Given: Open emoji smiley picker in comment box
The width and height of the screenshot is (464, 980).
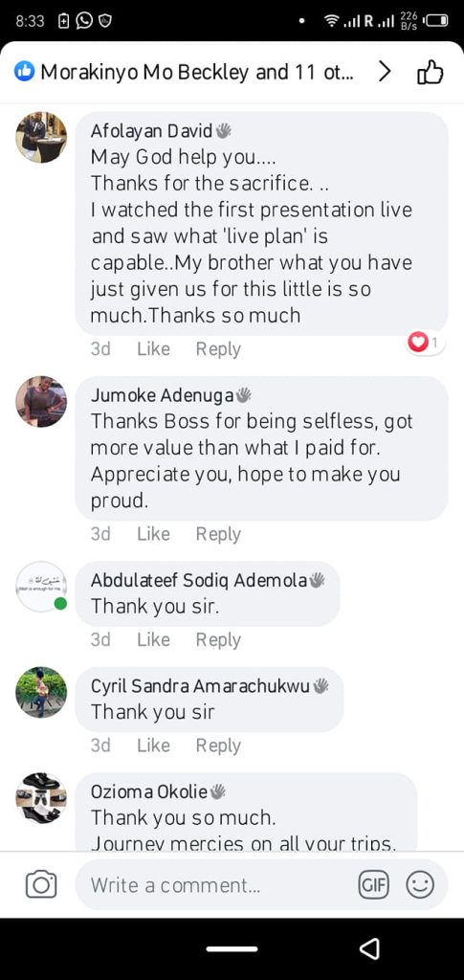Looking at the screenshot, I should click(420, 885).
